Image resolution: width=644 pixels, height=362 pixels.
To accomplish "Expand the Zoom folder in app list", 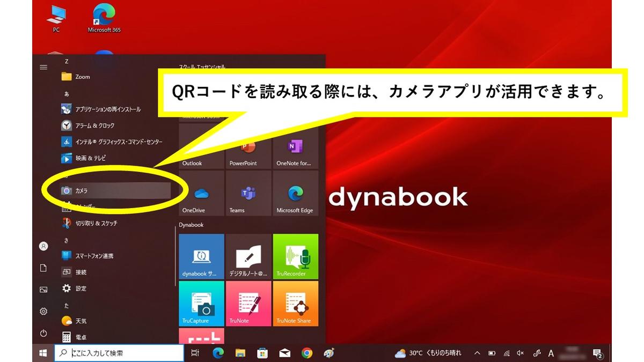I will [115, 77].
